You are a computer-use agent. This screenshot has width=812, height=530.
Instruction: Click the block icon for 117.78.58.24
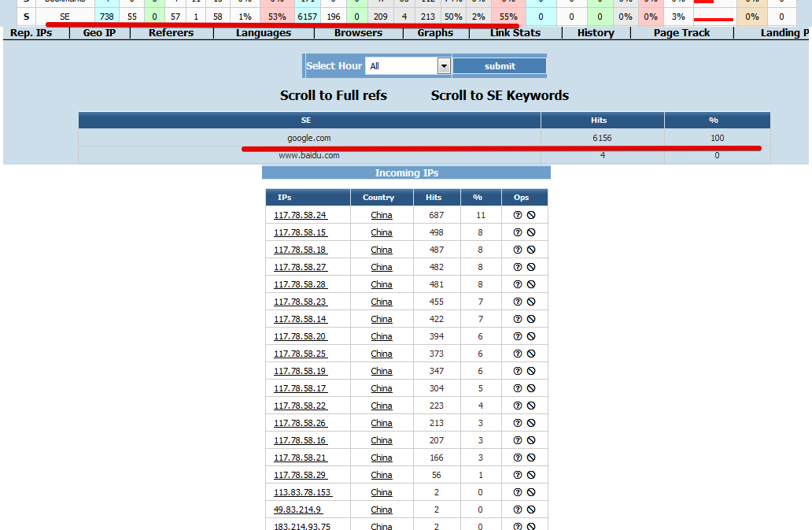531,215
